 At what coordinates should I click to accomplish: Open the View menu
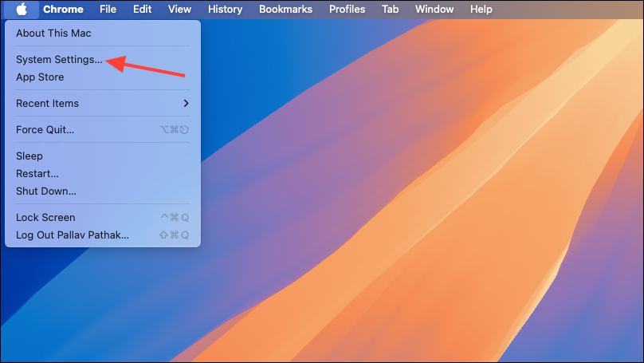click(x=179, y=9)
